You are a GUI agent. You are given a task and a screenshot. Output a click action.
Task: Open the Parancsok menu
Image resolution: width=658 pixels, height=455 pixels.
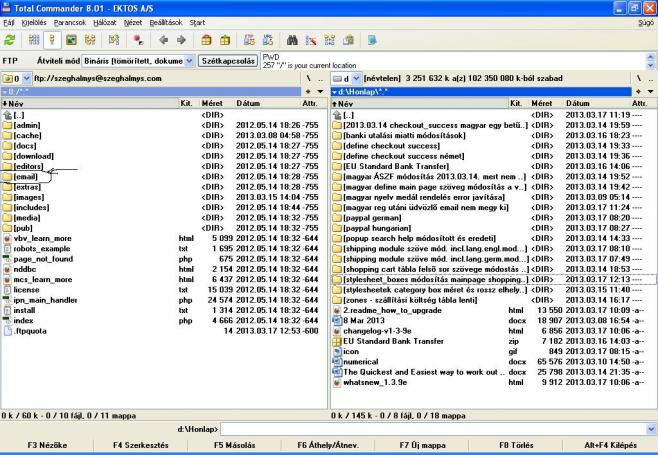pyautogui.click(x=70, y=23)
